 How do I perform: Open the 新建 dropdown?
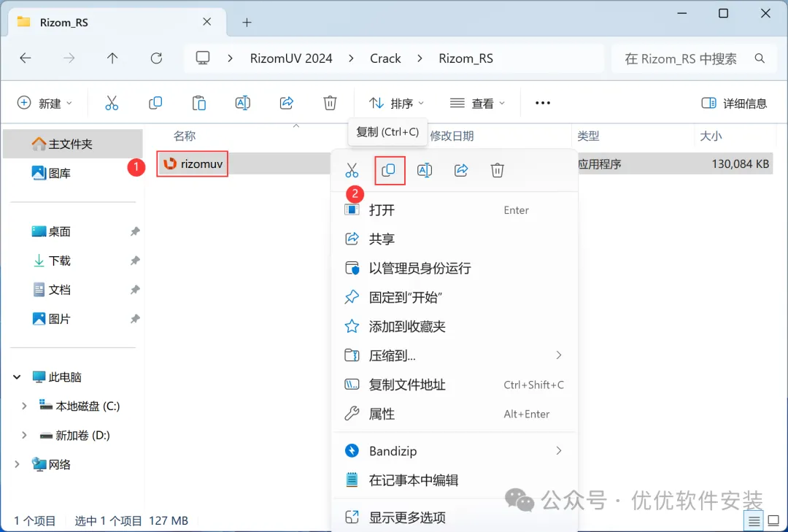tap(45, 103)
